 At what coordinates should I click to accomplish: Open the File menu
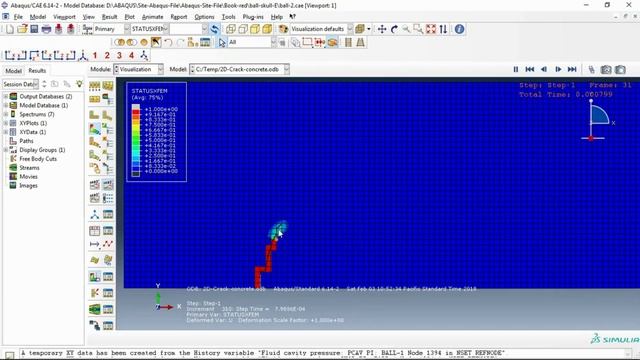[18, 17]
